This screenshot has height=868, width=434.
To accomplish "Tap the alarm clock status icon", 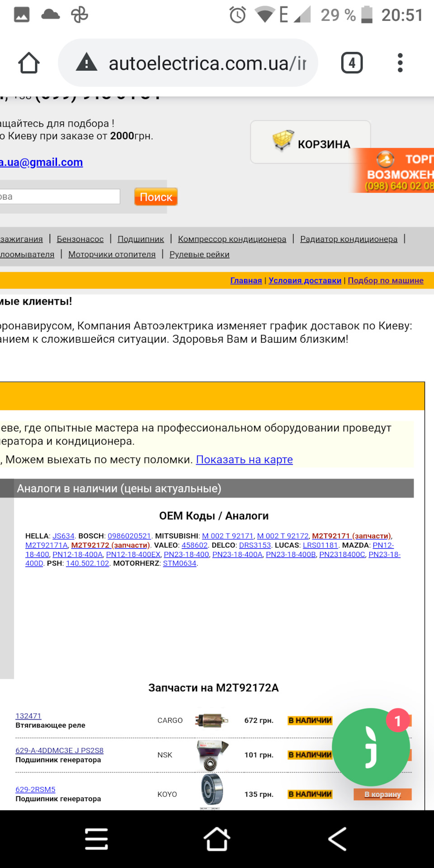I will click(237, 15).
